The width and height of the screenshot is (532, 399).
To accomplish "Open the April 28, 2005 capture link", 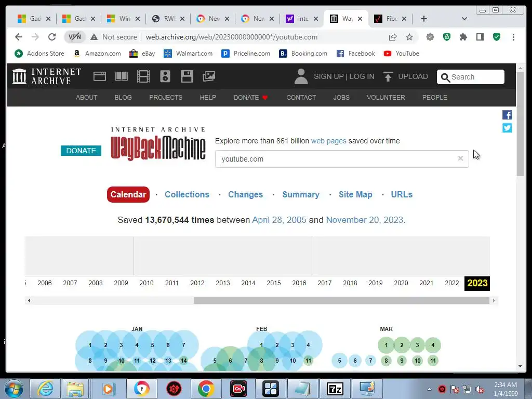I will 279,220.
